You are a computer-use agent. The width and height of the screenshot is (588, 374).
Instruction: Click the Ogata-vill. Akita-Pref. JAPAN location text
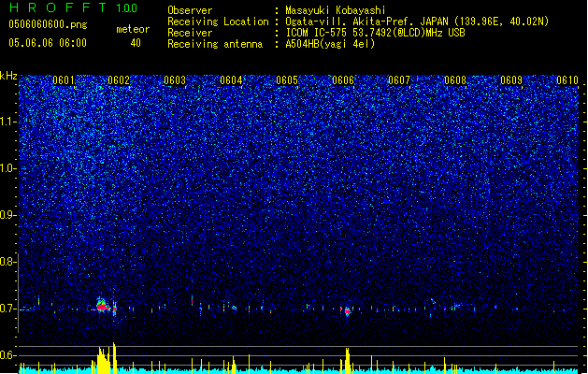[366, 22]
